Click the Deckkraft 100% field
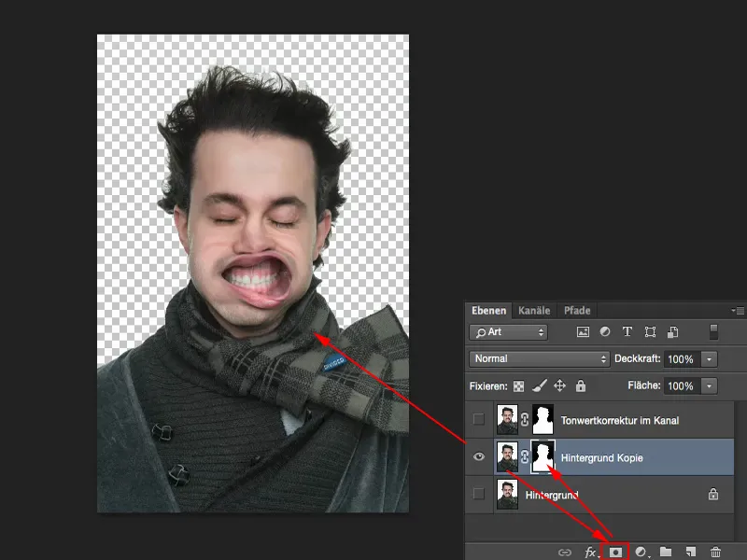The width and height of the screenshot is (747, 560). (x=682, y=359)
